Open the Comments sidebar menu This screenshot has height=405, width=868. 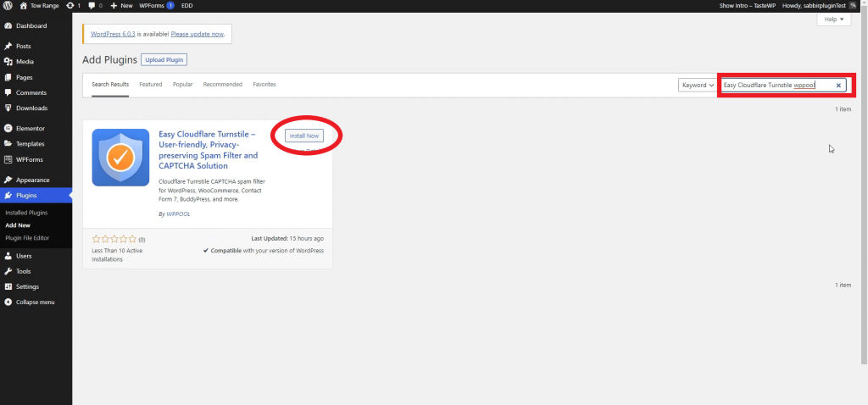(36, 93)
